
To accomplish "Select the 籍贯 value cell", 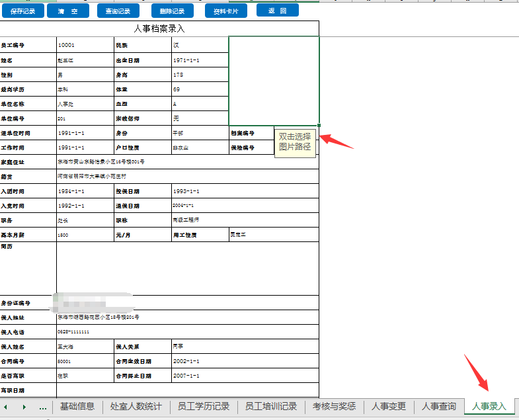I will tap(188, 177).
